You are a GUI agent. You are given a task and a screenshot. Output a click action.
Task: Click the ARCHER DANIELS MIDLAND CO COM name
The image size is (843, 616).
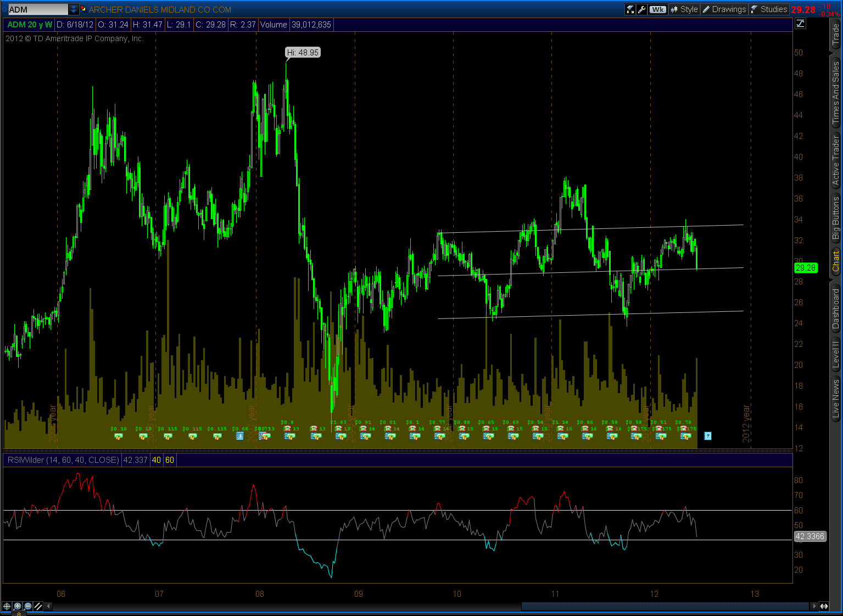pos(160,10)
